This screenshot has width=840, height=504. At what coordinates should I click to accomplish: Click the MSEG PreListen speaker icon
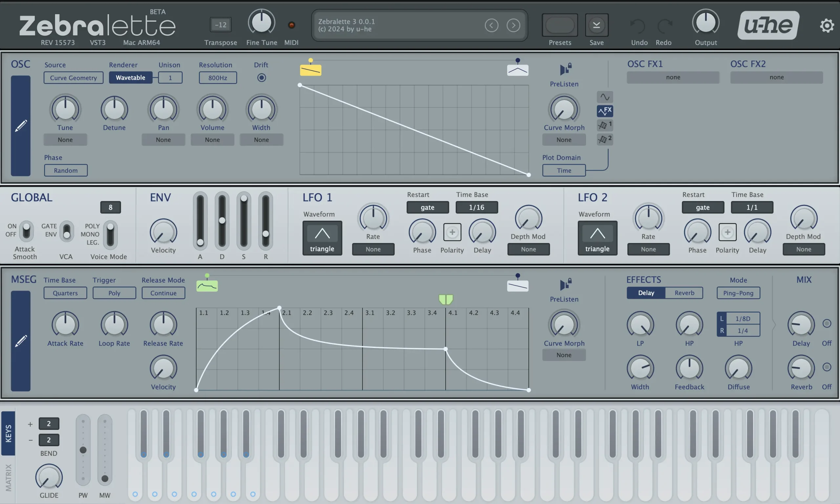(564, 285)
